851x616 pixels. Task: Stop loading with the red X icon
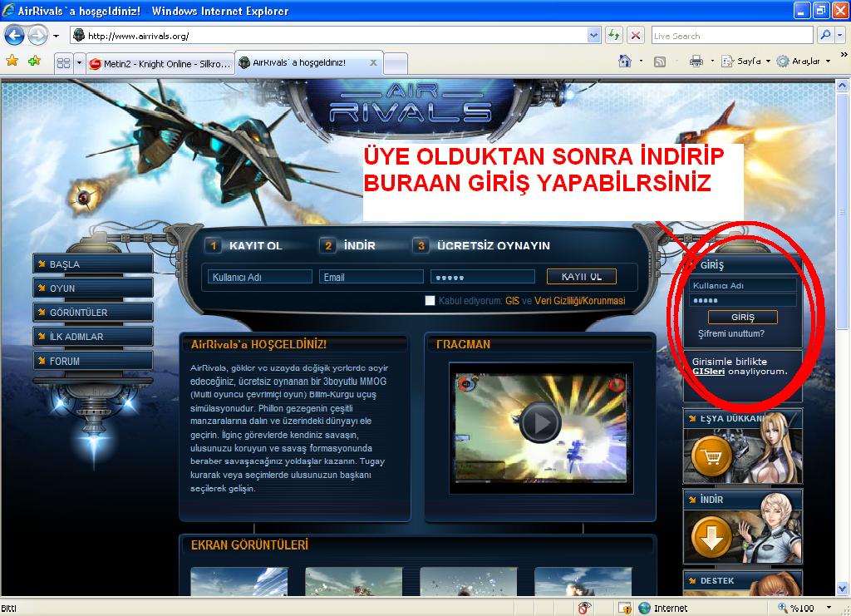[x=635, y=36]
